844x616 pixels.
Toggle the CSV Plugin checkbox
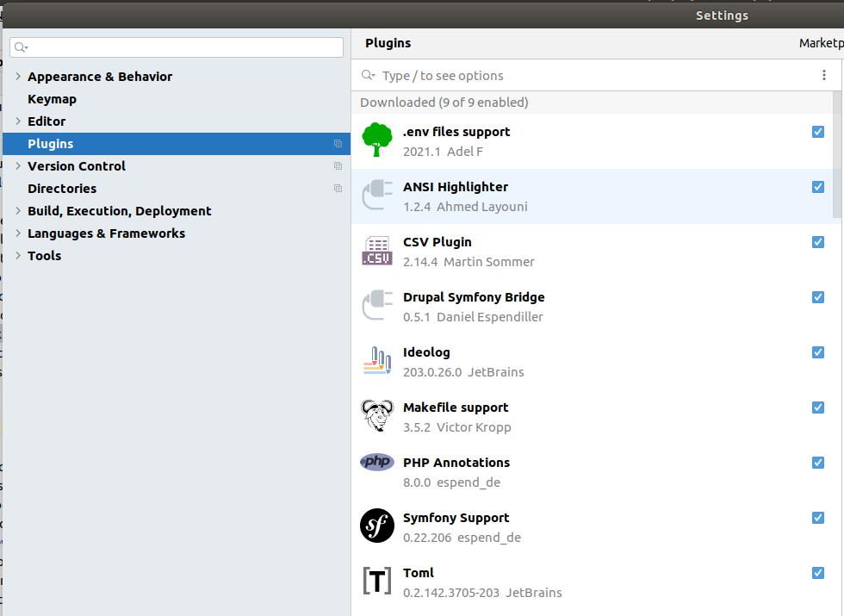pyautogui.click(x=818, y=242)
